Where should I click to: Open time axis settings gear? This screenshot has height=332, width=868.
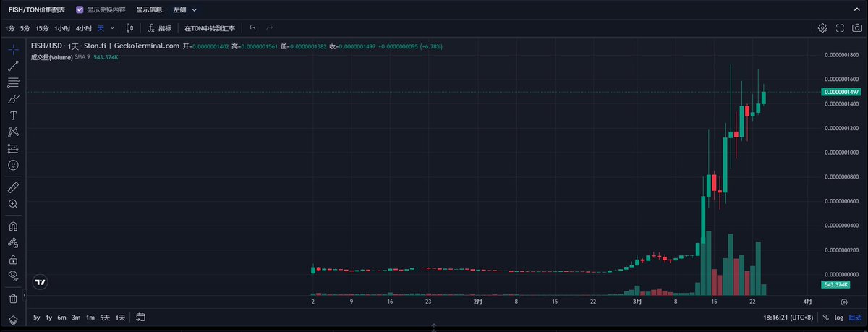tap(844, 301)
